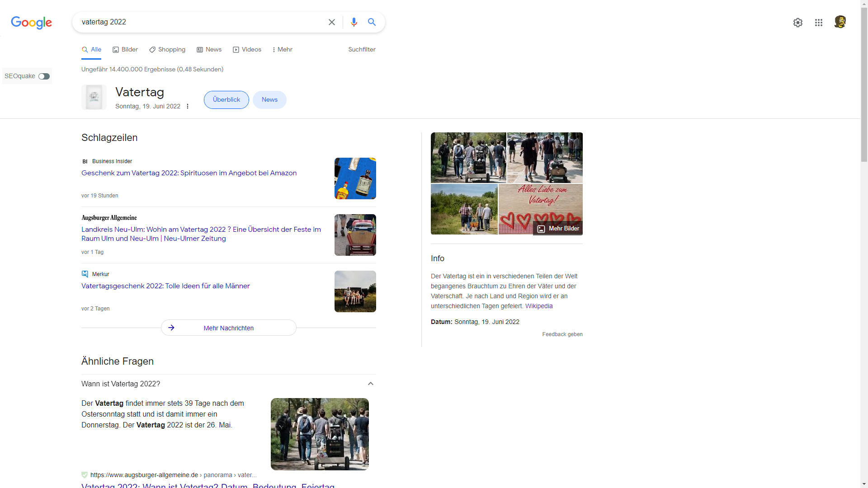The image size is (868, 488).
Task: Clear the search box with X icon
Action: click(x=331, y=22)
